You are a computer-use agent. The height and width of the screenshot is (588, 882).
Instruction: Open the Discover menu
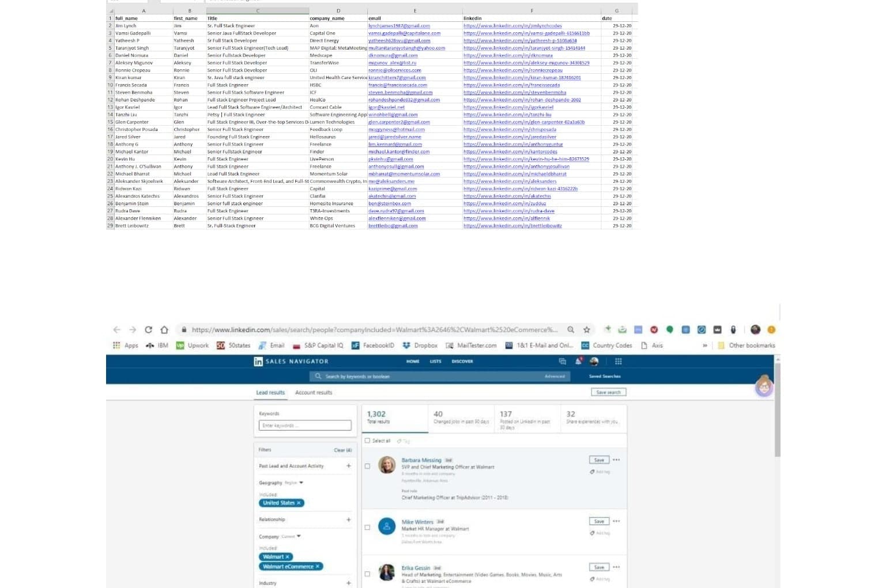(462, 361)
